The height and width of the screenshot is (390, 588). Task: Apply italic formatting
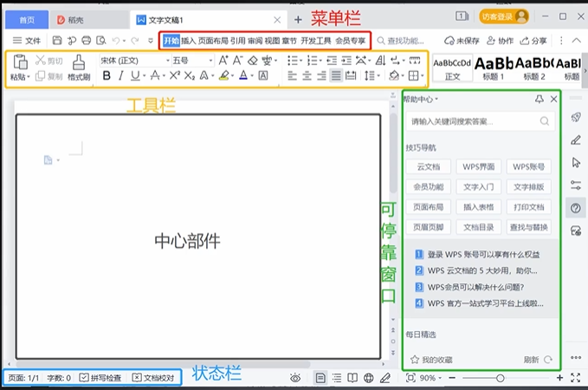click(120, 75)
